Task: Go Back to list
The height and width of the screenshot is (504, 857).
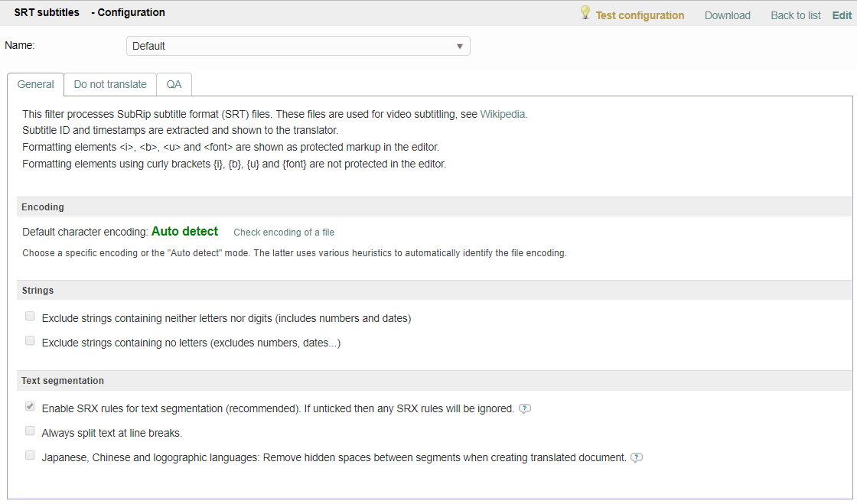Action: pyautogui.click(x=795, y=15)
